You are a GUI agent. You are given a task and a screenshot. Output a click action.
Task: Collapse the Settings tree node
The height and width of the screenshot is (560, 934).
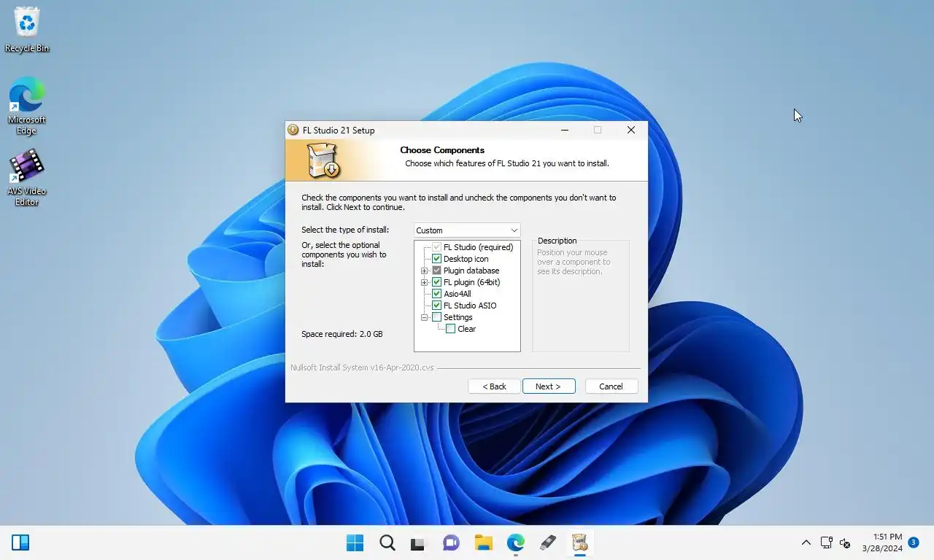click(424, 317)
